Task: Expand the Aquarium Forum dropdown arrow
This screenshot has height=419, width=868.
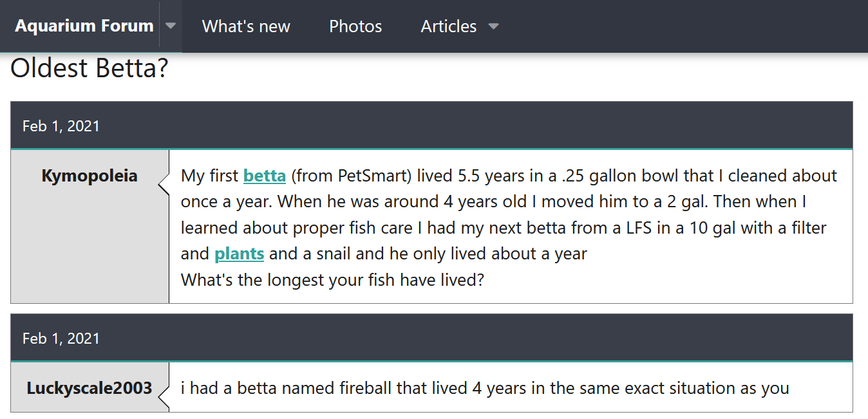Action: point(170,26)
